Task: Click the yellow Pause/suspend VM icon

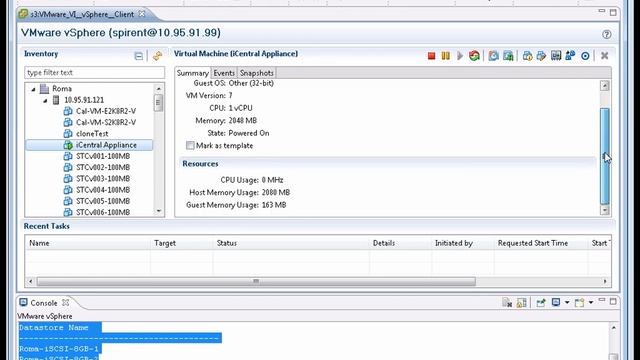Action: click(445, 56)
